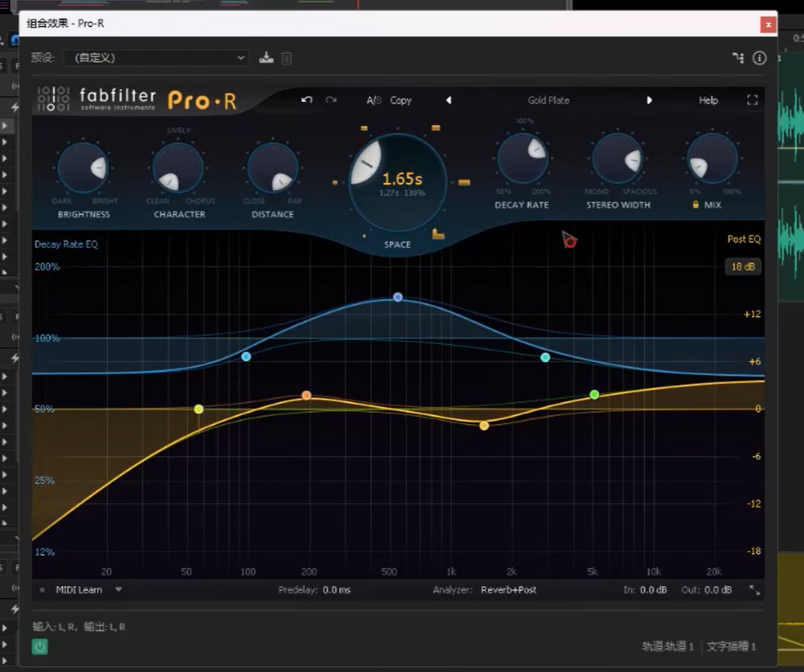The width and height of the screenshot is (804, 672).
Task: Open the preset (自定义) dropdown
Action: click(157, 58)
